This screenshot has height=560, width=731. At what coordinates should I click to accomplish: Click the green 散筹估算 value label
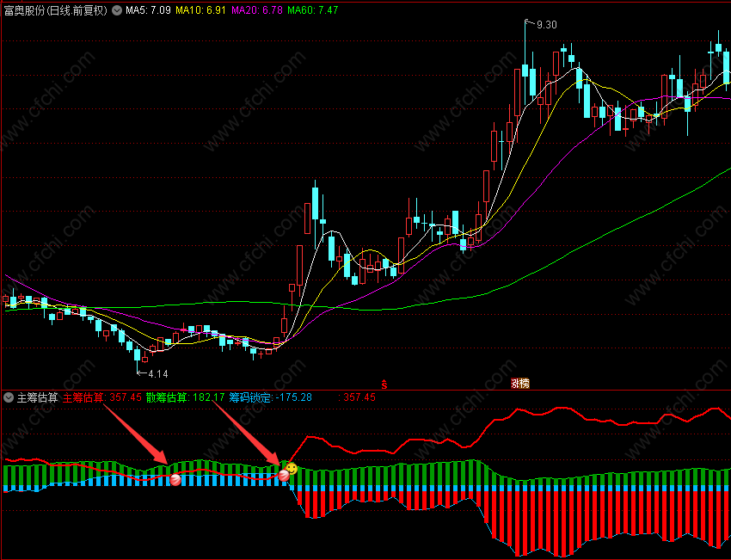[185, 397]
